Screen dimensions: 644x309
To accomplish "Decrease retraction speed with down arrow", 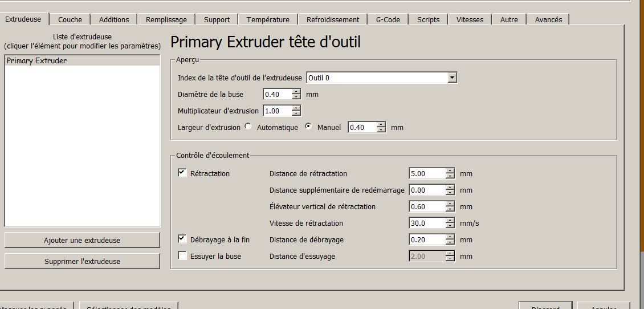I will coord(450,226).
